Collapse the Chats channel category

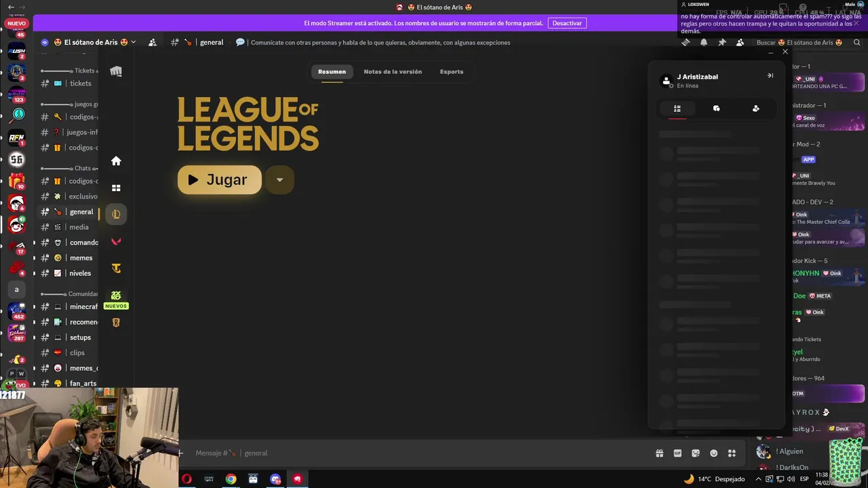69,168
